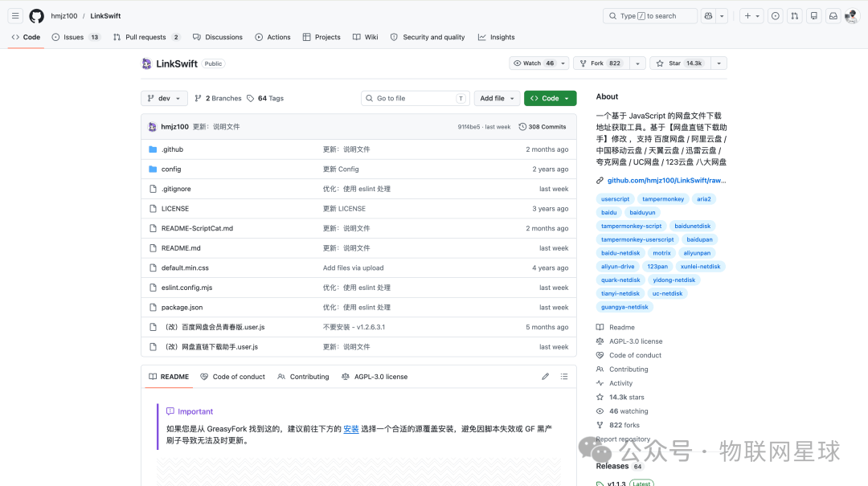Fork the LinkSwift repository
Screen dimensions: 868x486
[x=602, y=63]
